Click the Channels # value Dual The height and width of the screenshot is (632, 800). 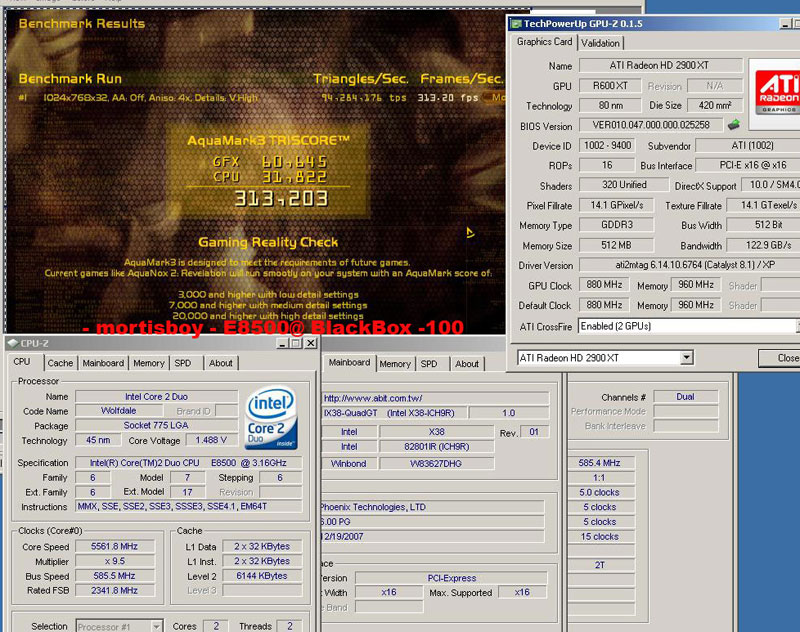[685, 397]
